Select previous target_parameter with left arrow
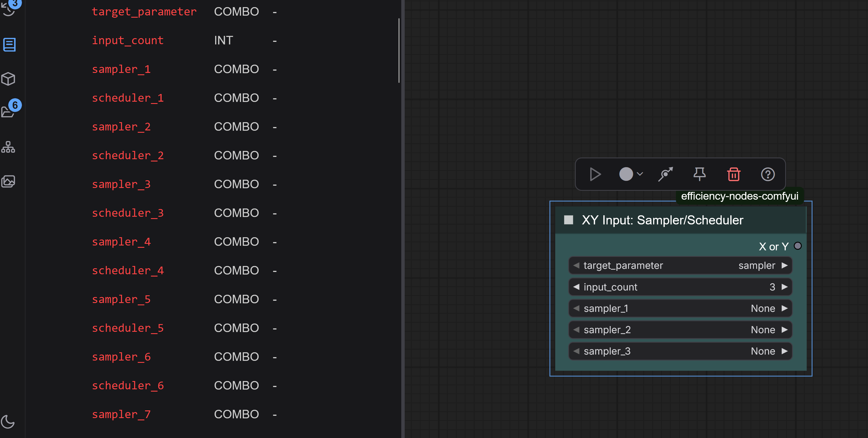Image resolution: width=868 pixels, height=438 pixels. tap(576, 265)
